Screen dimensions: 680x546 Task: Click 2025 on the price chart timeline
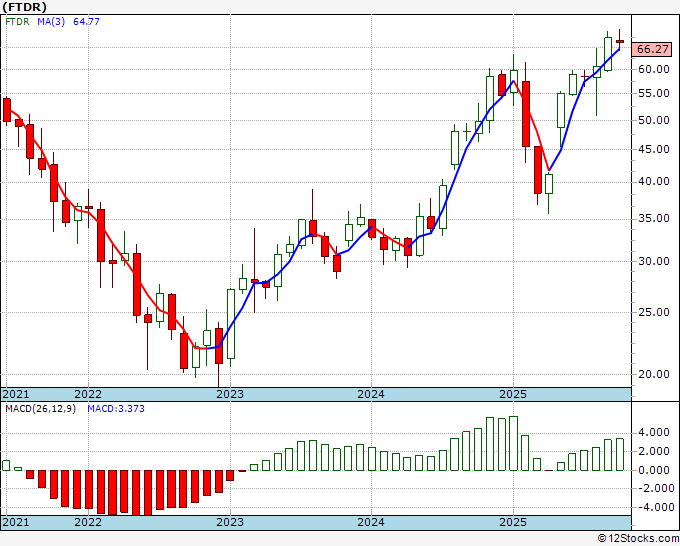pos(513,394)
